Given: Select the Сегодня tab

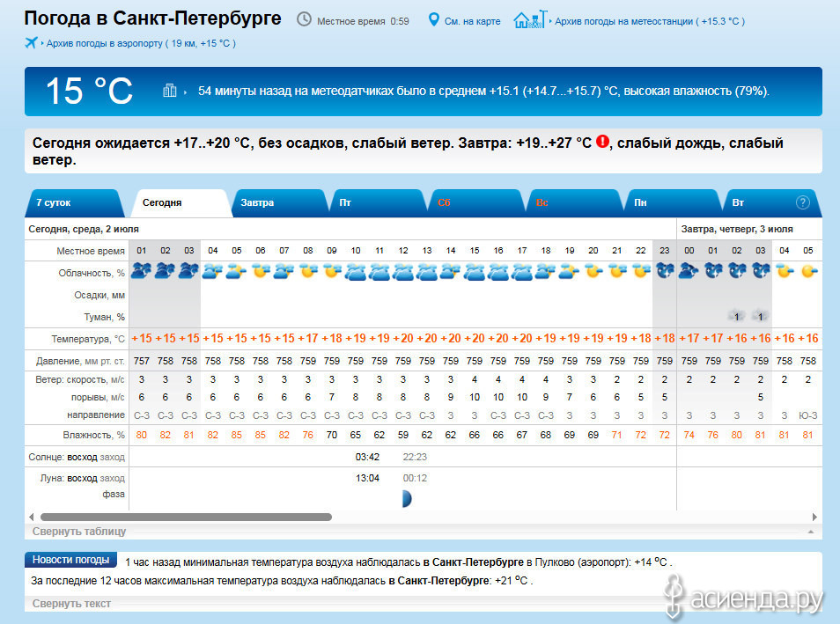Looking at the screenshot, I should pos(182,203).
